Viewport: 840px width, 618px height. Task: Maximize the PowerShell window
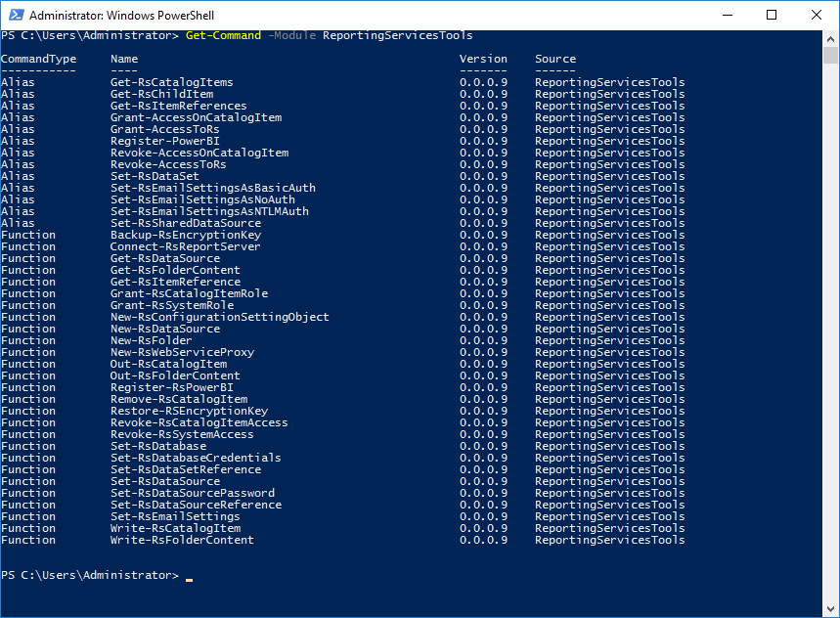[772, 15]
